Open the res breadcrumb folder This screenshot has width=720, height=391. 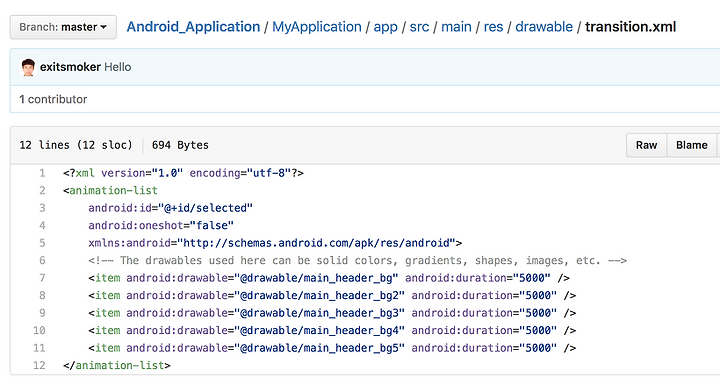[493, 27]
